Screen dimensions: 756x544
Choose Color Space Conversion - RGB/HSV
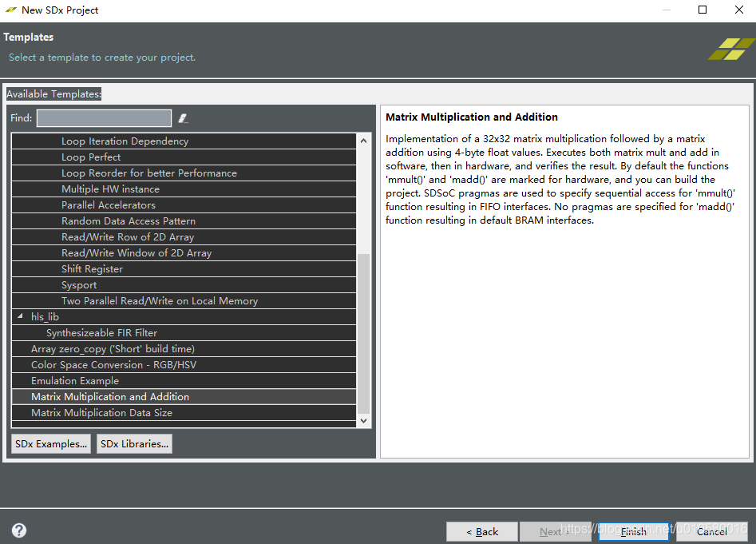point(184,364)
